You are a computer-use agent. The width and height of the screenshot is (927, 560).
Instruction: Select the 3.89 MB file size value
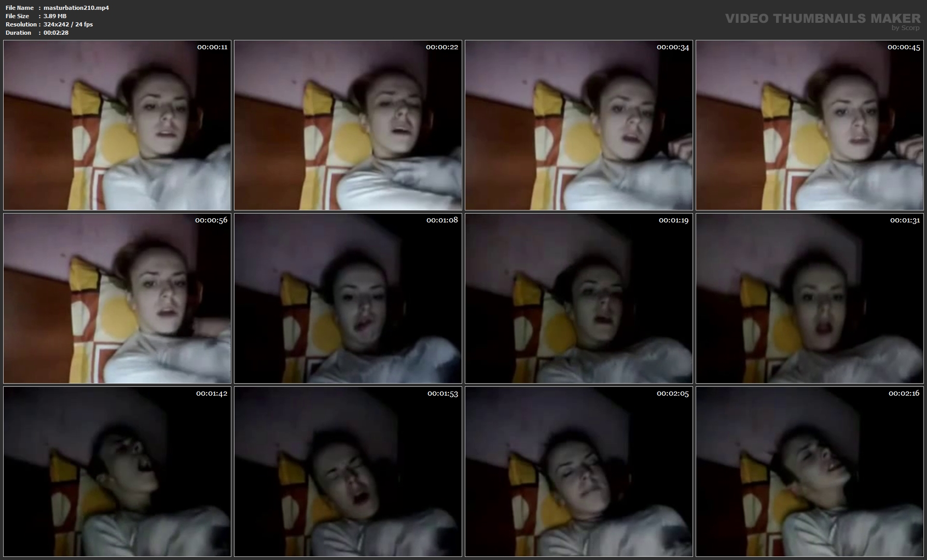(55, 16)
